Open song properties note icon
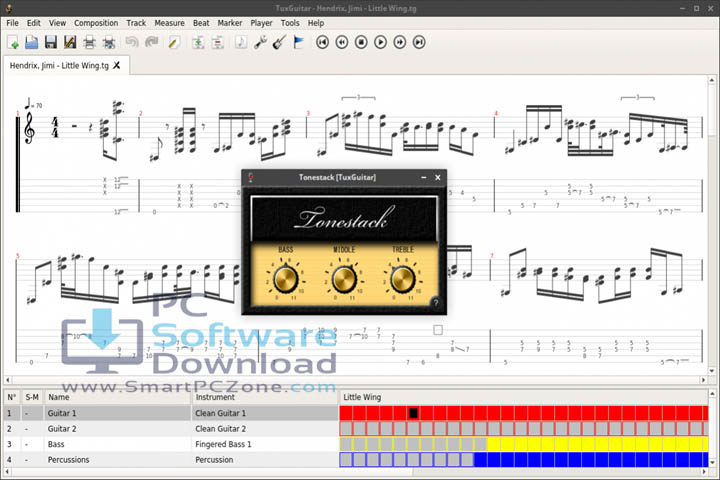 click(241, 42)
